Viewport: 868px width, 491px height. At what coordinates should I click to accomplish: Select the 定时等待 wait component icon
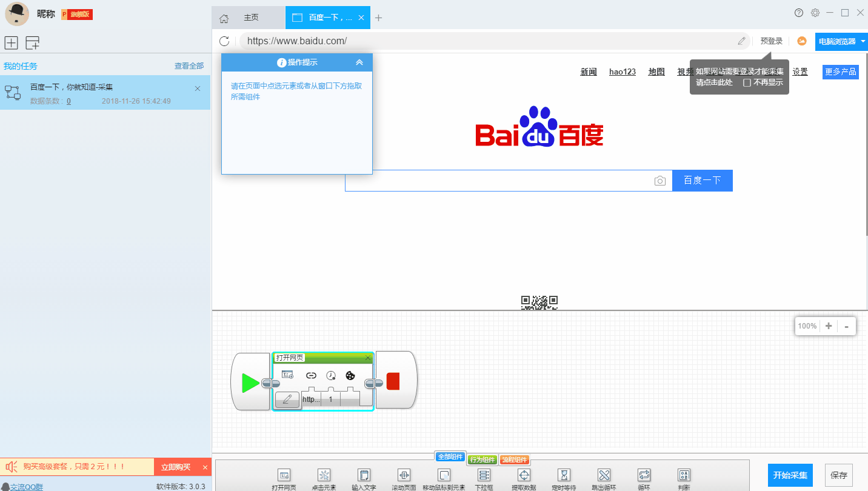pyautogui.click(x=563, y=476)
